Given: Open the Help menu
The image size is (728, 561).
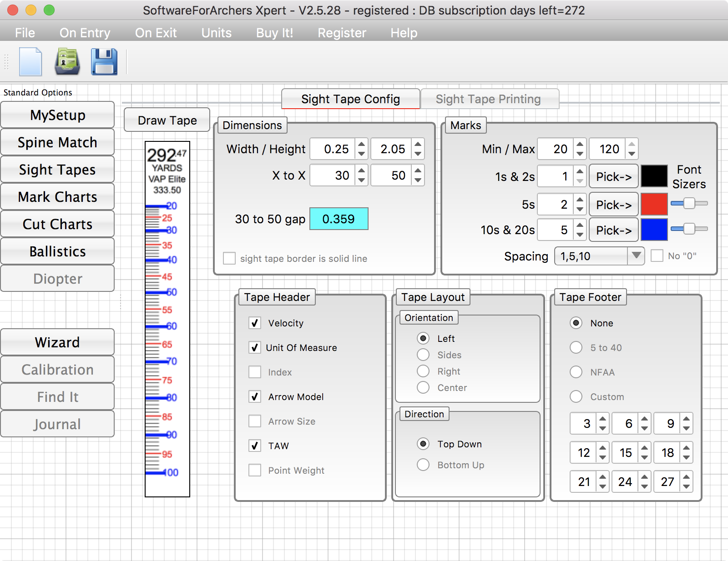Looking at the screenshot, I should pos(404,33).
